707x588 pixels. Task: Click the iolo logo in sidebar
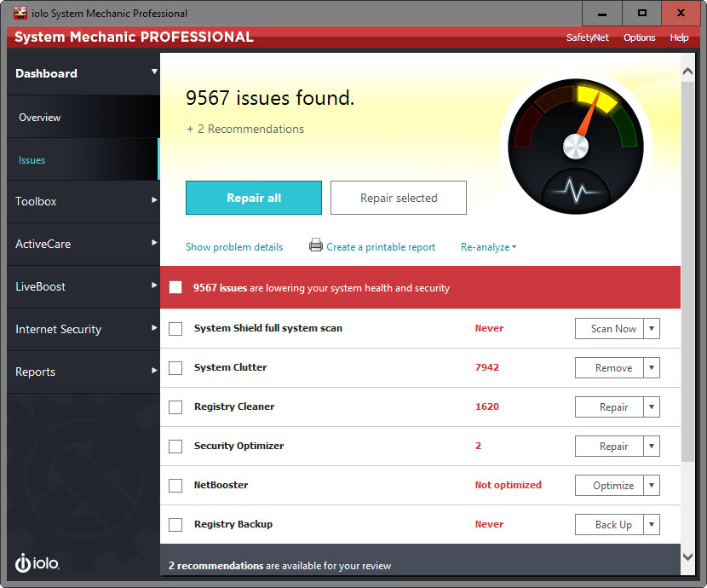pos(37,562)
